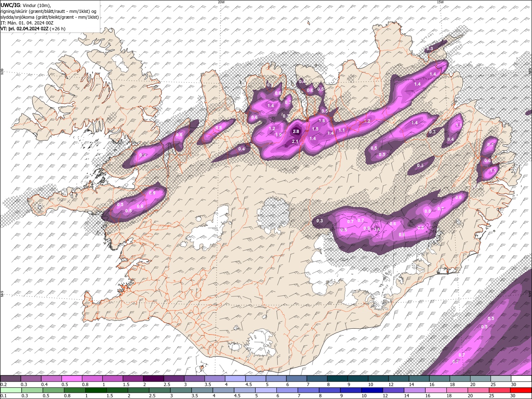Click the 2.8 precipitation peak on the map
The width and height of the screenshot is (532, 399).
(x=296, y=132)
